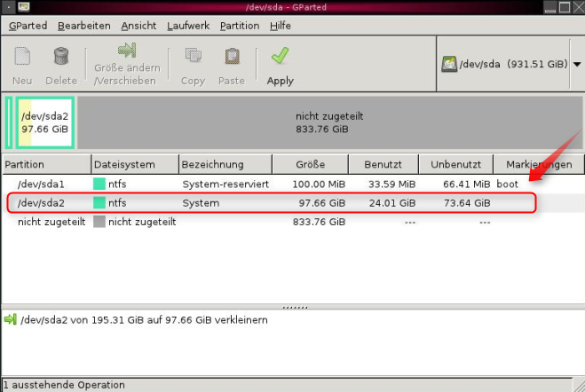Minimize the GParted window

(x=550, y=7)
